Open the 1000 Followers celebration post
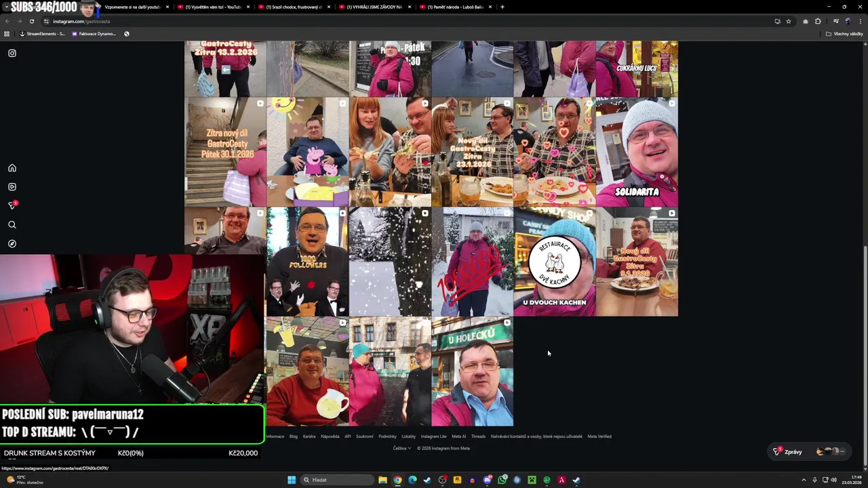This screenshot has width=868, height=488. [x=308, y=262]
